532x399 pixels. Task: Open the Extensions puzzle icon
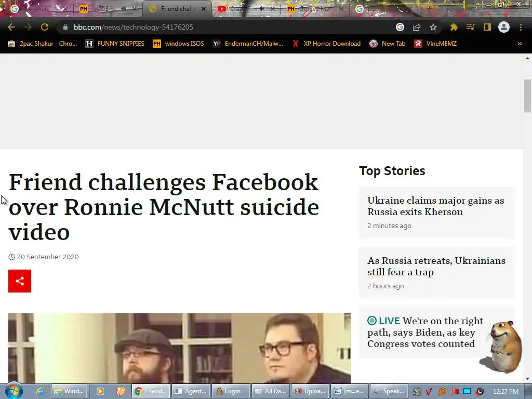(x=454, y=27)
